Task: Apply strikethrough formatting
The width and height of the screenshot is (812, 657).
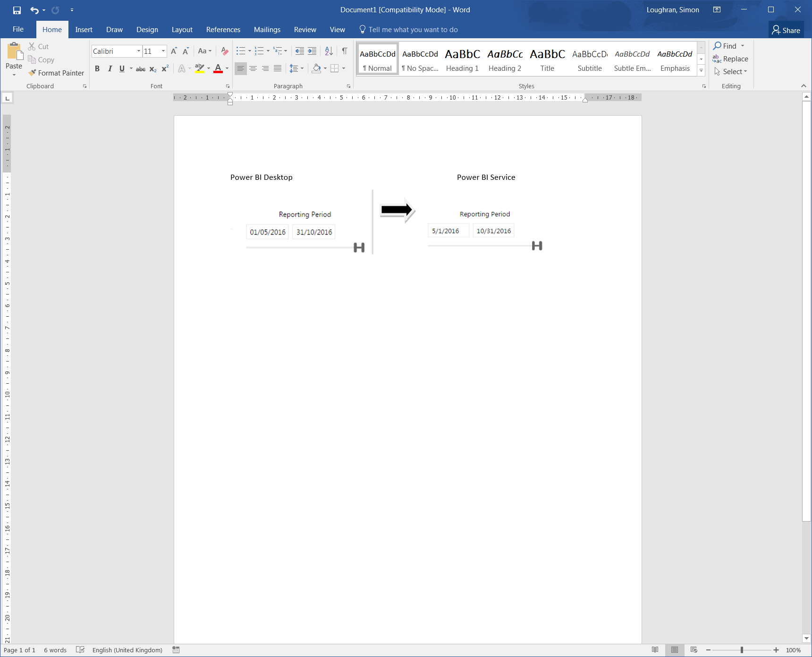Action: (x=141, y=69)
